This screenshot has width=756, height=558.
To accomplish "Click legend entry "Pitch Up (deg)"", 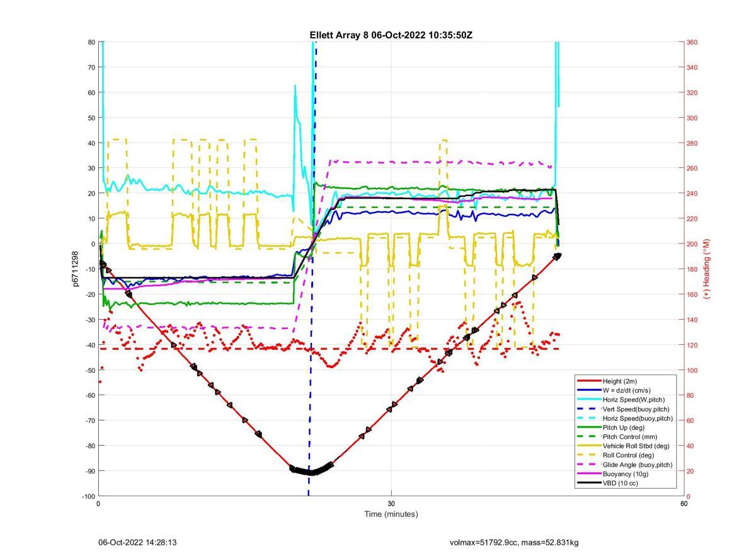I will (624, 427).
